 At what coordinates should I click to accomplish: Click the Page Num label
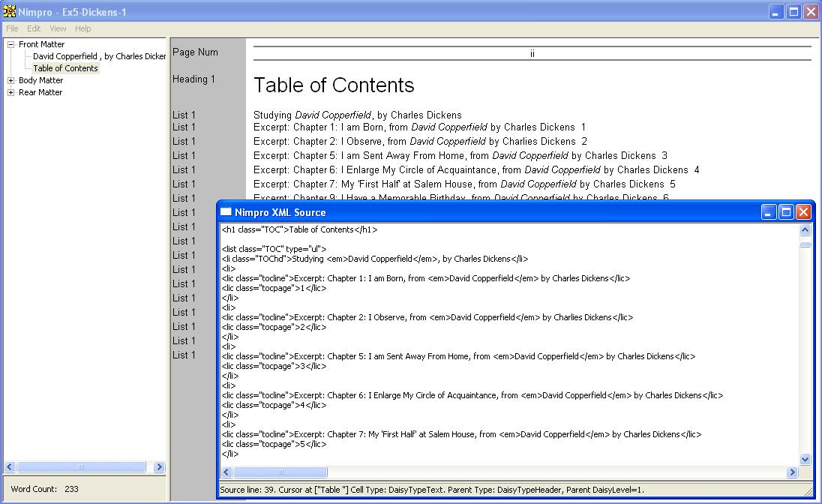[196, 52]
